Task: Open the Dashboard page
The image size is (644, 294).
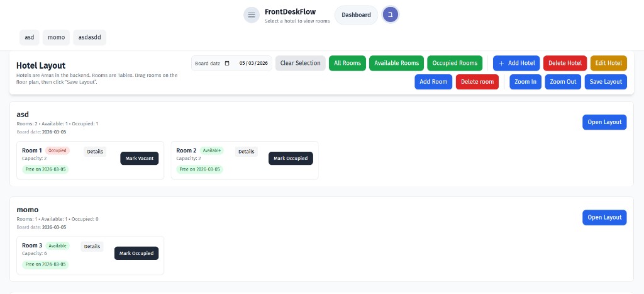Action: [356, 15]
